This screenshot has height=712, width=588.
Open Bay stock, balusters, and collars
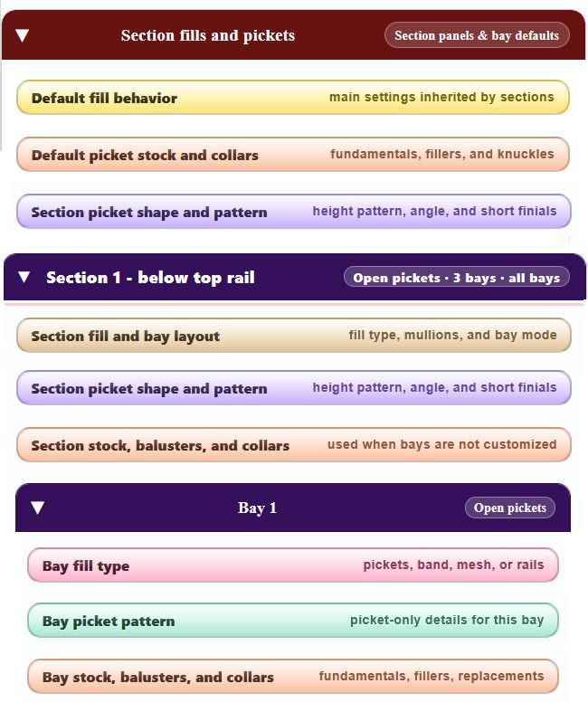point(293,676)
